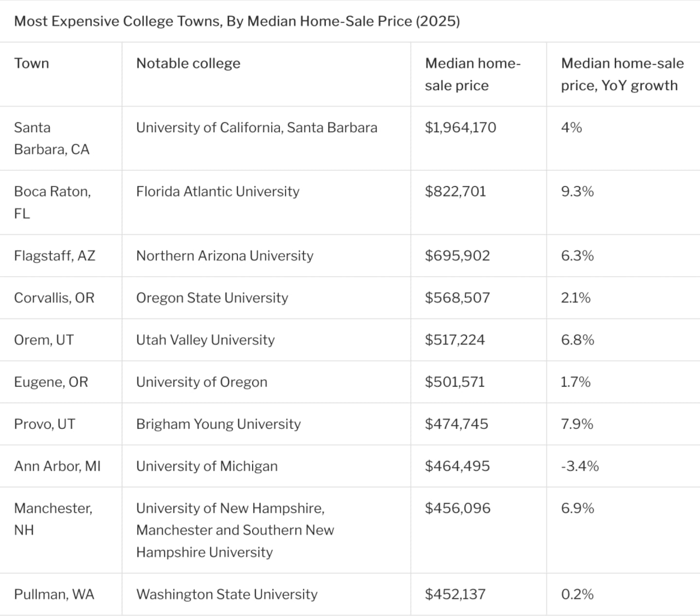Click Washington State University cell

pyautogui.click(x=227, y=594)
